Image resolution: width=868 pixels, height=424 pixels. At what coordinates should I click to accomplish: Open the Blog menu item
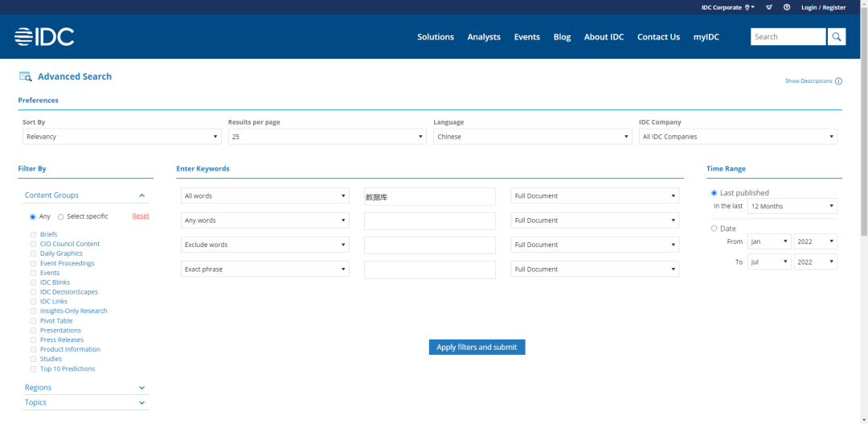[x=562, y=36]
